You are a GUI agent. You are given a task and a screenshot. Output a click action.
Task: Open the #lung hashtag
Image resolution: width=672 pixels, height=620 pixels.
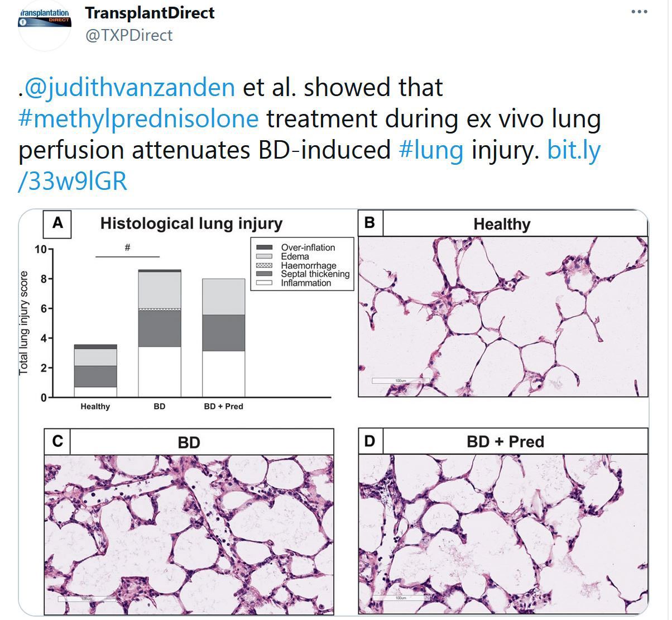click(x=431, y=150)
